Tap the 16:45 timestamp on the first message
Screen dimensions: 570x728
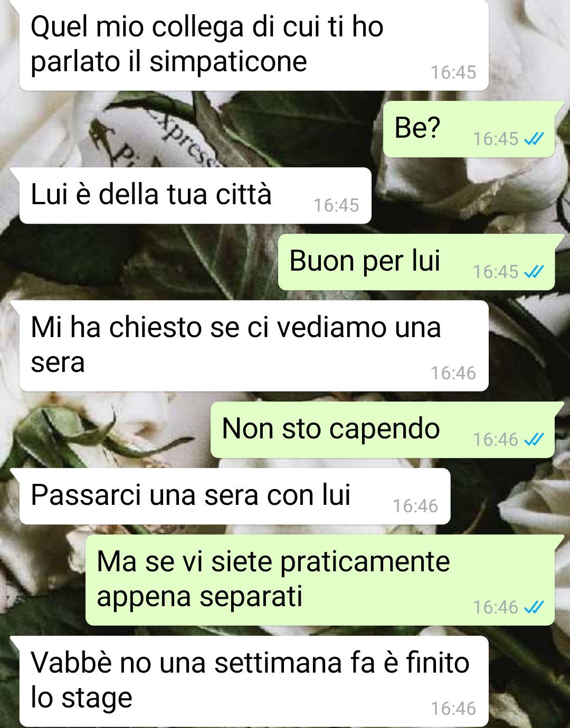tap(453, 72)
